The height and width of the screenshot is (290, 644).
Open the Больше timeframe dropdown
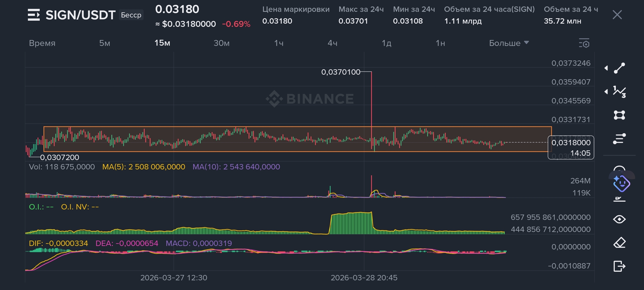point(508,43)
